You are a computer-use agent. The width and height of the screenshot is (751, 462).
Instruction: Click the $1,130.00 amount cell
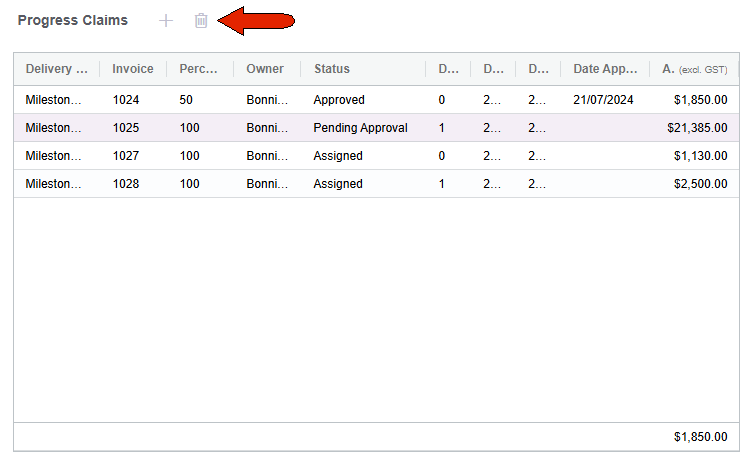point(701,156)
